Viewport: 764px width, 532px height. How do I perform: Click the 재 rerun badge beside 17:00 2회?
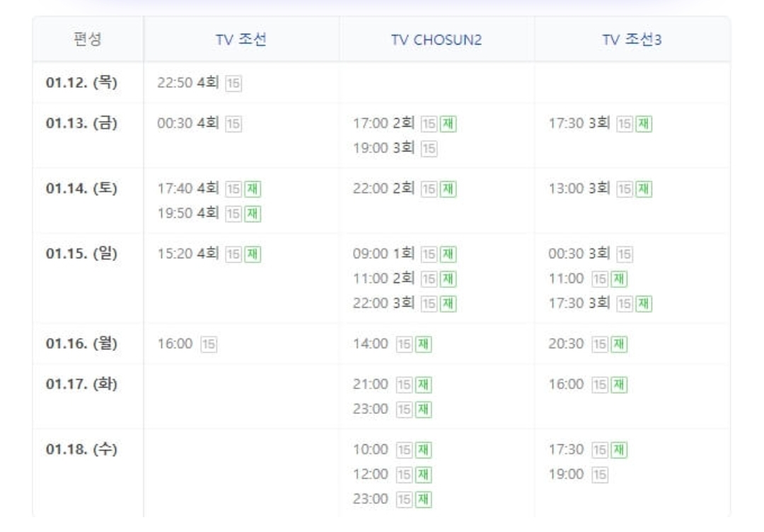click(x=448, y=124)
